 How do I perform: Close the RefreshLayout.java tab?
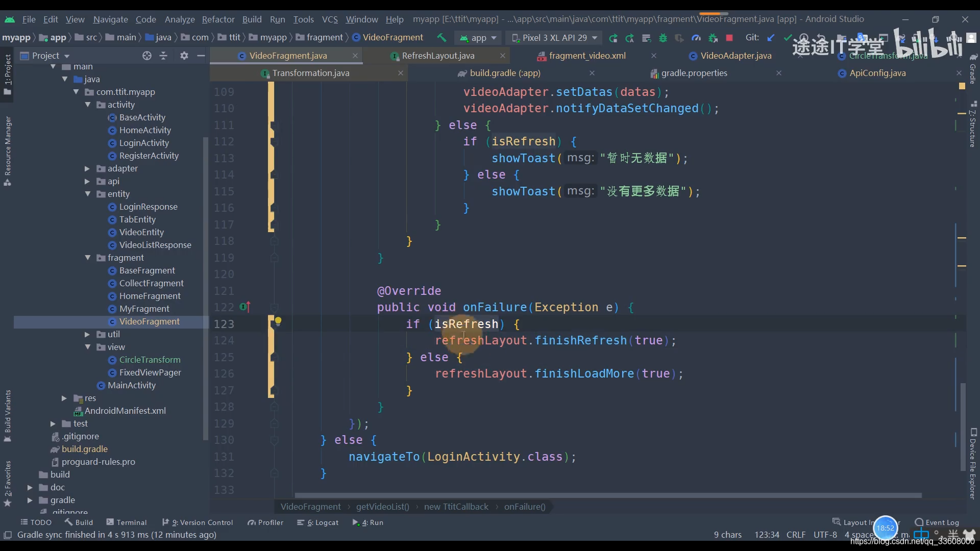pyautogui.click(x=503, y=56)
